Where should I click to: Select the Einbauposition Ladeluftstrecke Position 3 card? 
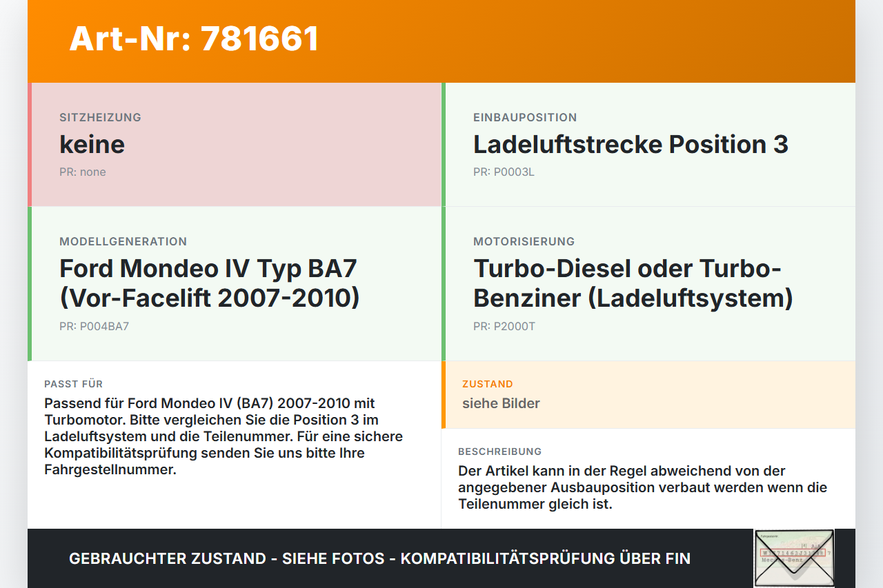[x=648, y=145]
